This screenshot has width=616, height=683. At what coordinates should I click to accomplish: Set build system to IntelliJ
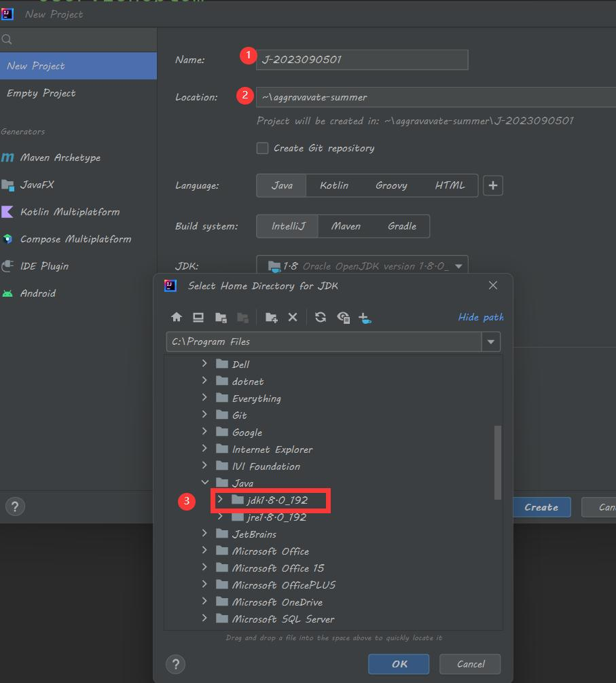tap(288, 226)
